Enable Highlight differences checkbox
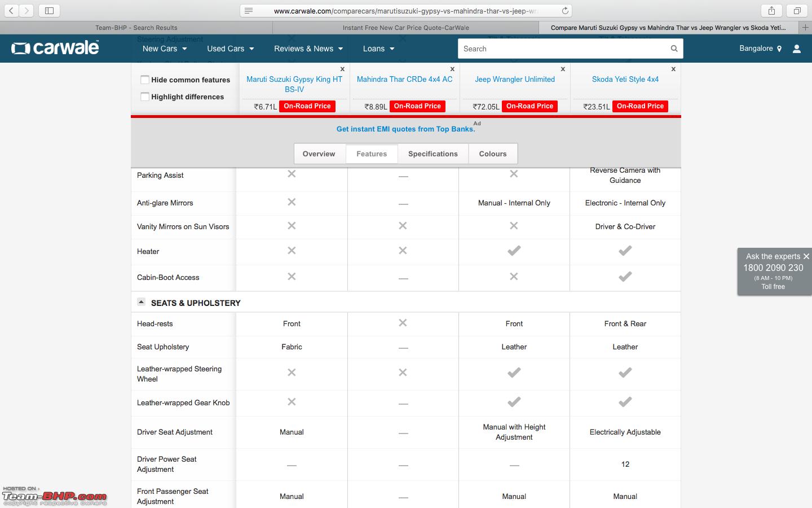The image size is (812, 508). click(x=145, y=97)
